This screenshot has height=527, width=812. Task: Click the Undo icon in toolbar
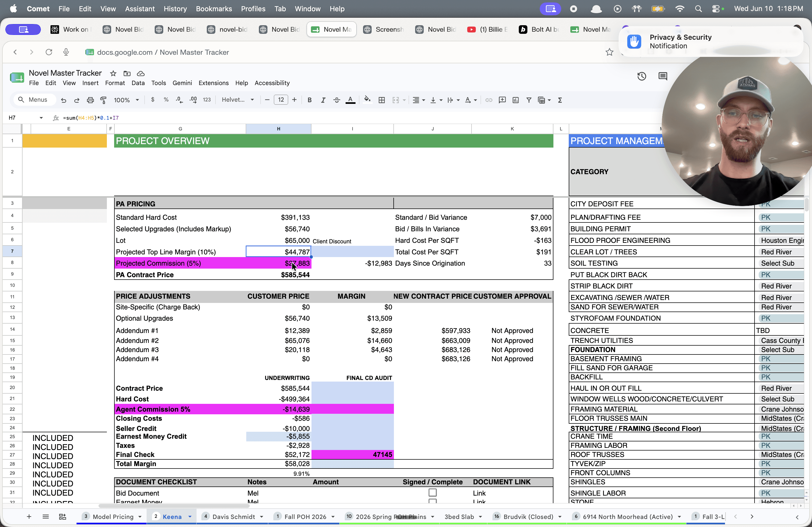63,100
